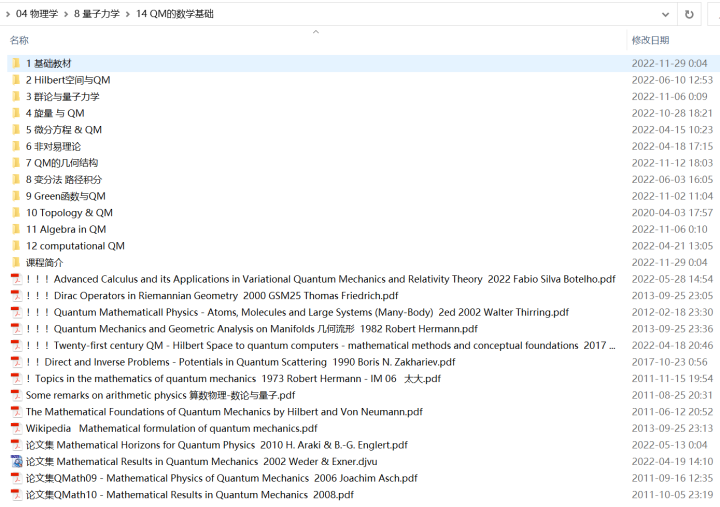Select Direct and Inverse Problems Zakhariev.pdf
Screen dimensions: 720x507
[x=241, y=362]
